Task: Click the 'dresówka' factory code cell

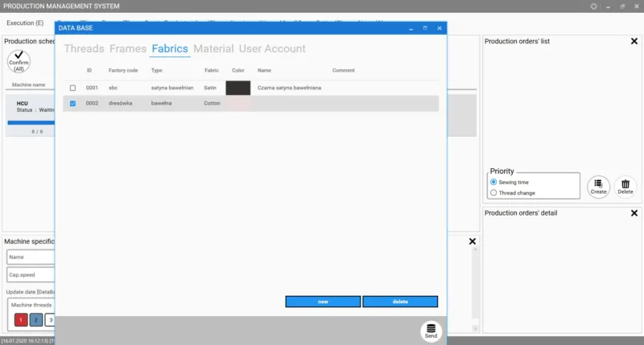Action: [x=120, y=104]
